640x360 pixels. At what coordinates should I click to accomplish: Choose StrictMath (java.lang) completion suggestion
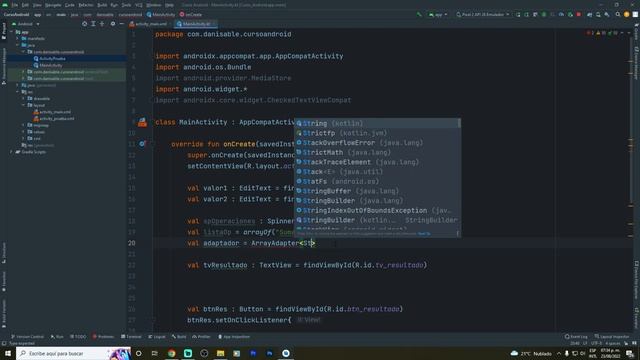click(377, 152)
